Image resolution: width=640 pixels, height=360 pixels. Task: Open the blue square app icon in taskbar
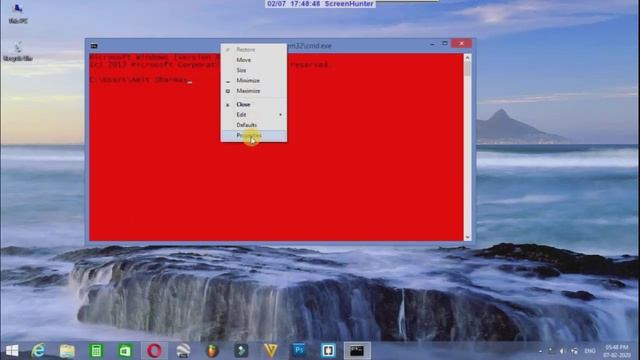pyautogui.click(x=328, y=351)
